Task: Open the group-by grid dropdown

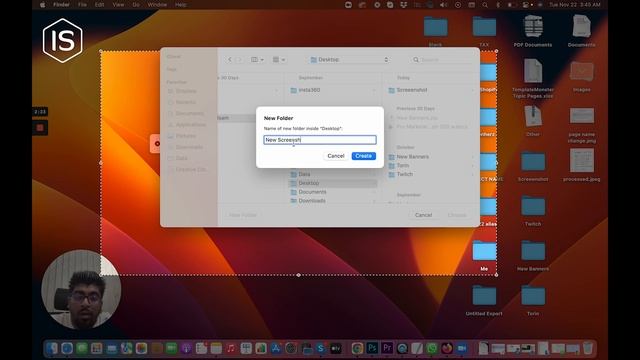Action: point(279,60)
